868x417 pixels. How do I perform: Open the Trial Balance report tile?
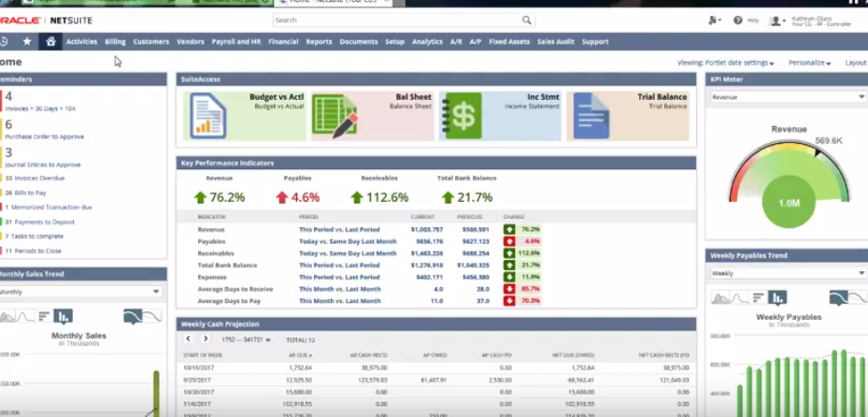pos(628,116)
